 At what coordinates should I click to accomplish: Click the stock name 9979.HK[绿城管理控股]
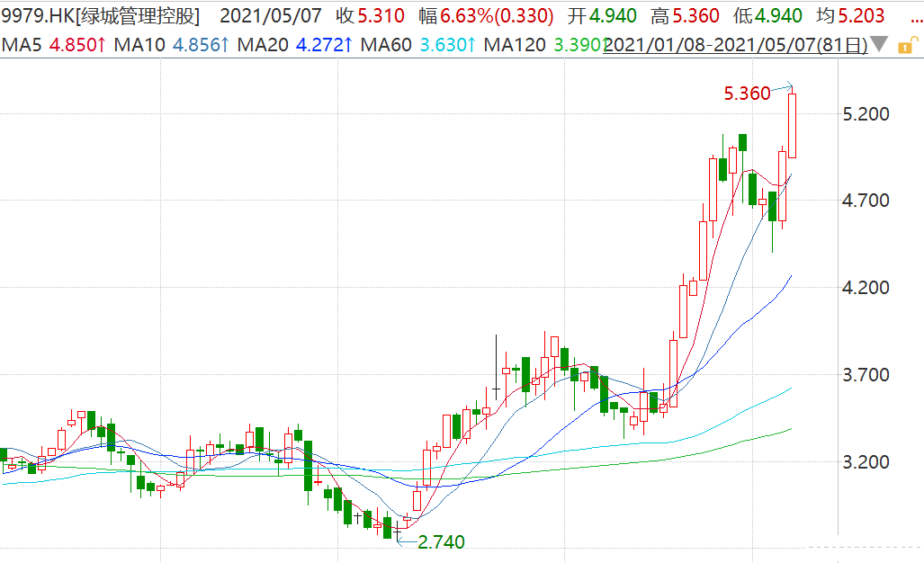[100, 16]
